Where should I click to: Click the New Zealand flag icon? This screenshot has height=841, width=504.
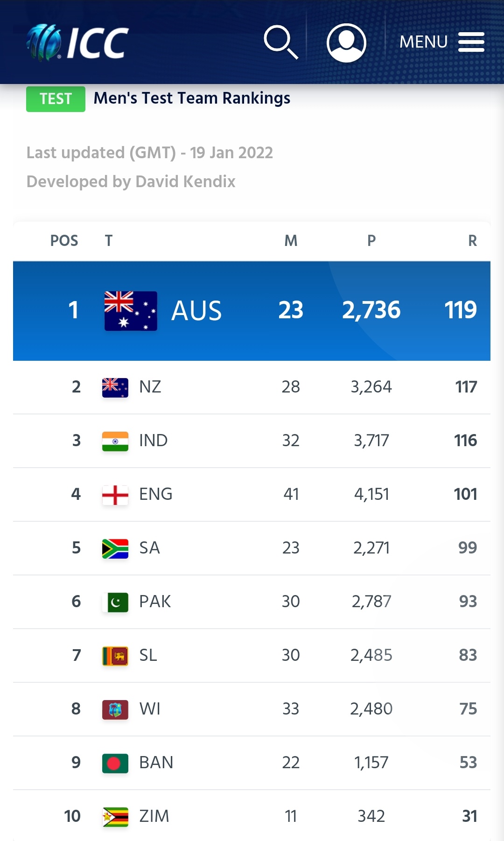(115, 387)
